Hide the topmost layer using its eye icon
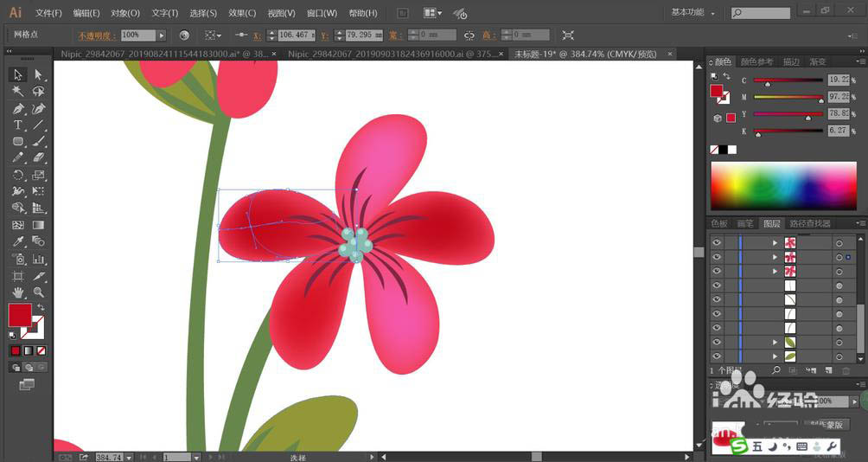 [x=717, y=242]
